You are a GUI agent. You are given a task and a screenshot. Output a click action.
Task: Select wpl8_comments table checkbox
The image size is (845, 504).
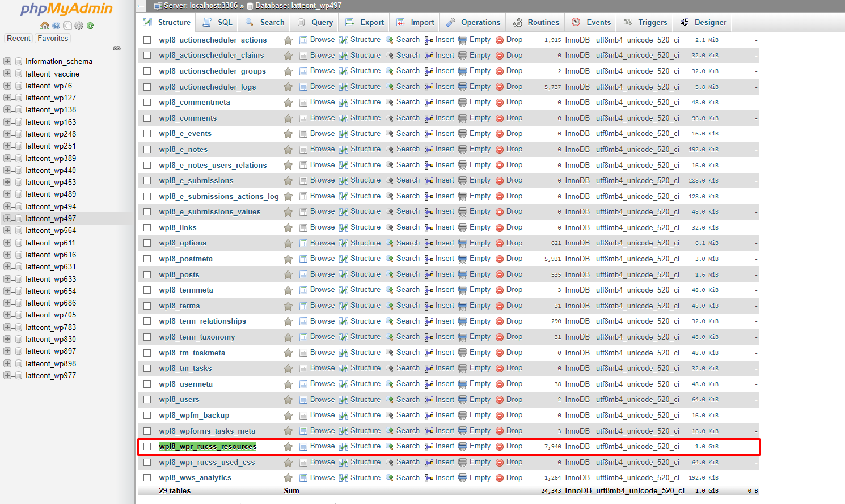(x=147, y=118)
